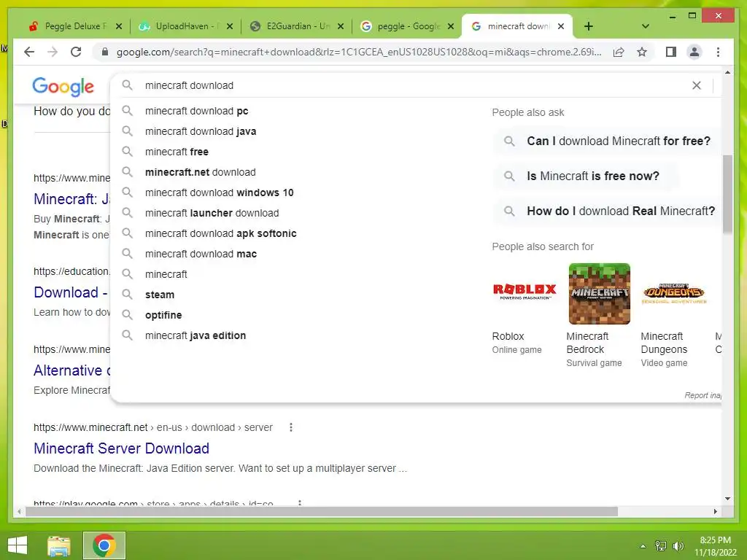This screenshot has height=560, width=747.
Task: Open a new tab
Action: [589, 26]
